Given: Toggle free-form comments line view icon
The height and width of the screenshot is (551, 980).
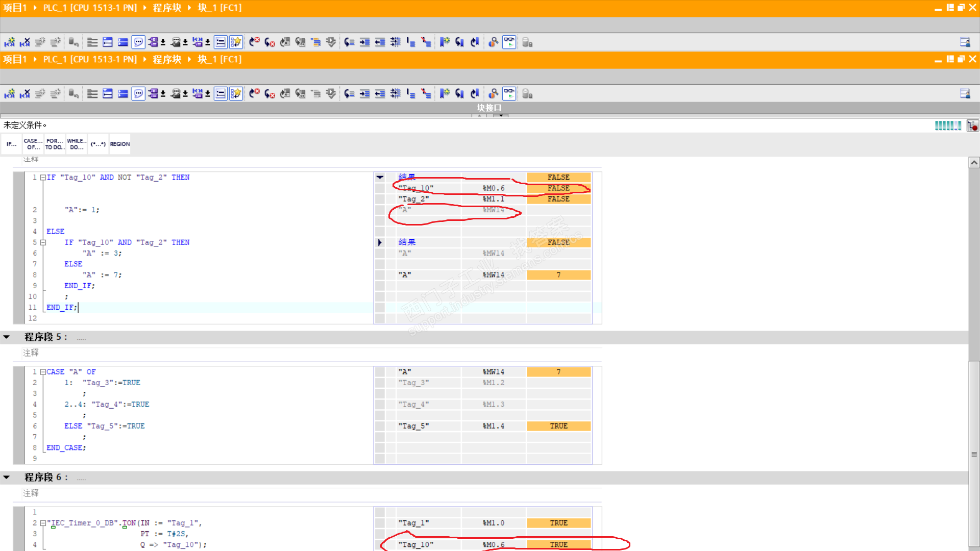Looking at the screenshot, I should point(220,93).
